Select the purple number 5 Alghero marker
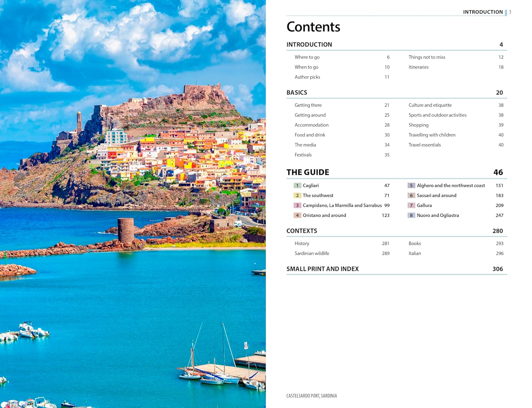 411,185
